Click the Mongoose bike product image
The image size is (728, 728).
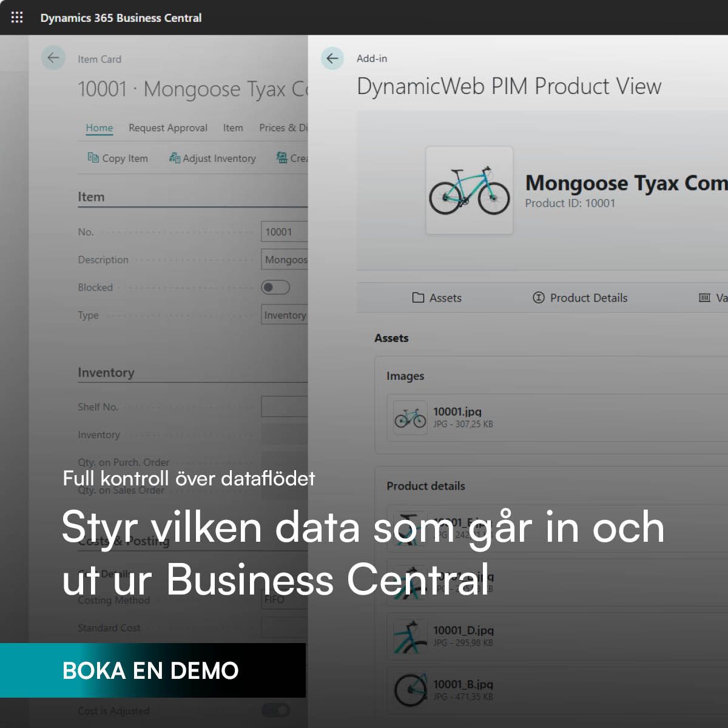click(x=470, y=190)
